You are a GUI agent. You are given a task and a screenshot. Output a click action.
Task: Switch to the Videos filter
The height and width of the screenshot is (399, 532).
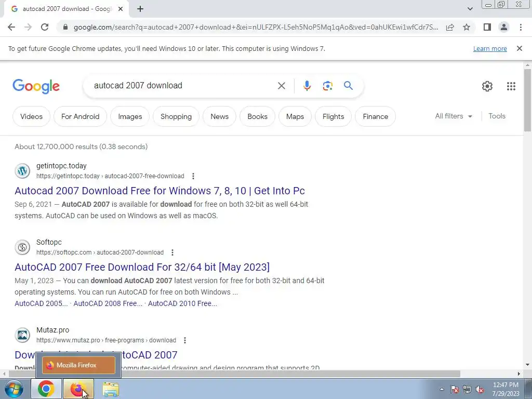pos(31,116)
